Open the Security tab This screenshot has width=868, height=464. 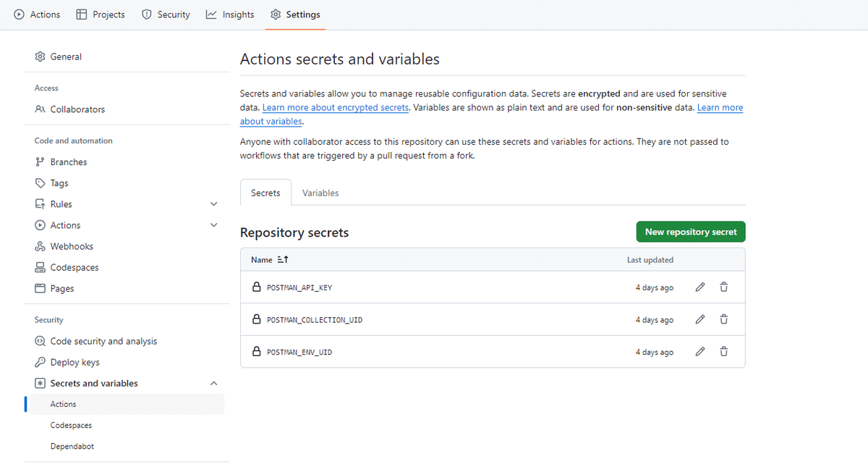[x=166, y=14]
